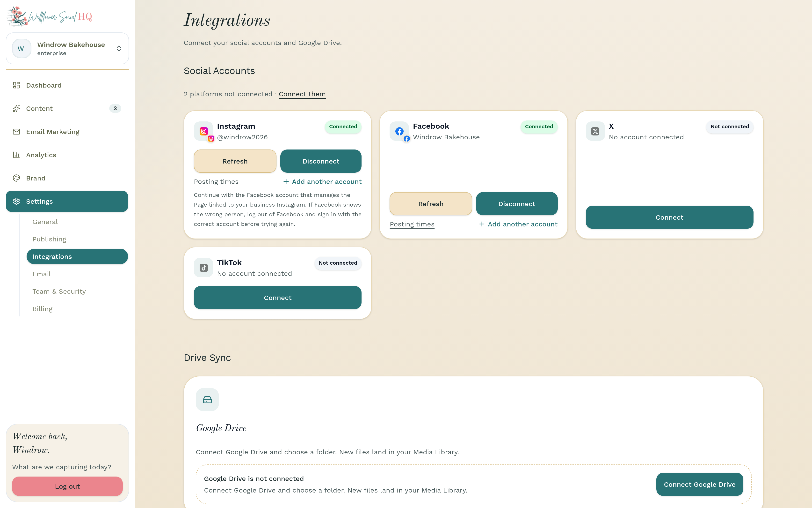Viewport: 812px width, 508px height.
Task: Select General settings sub-item
Action: pos(77,222)
